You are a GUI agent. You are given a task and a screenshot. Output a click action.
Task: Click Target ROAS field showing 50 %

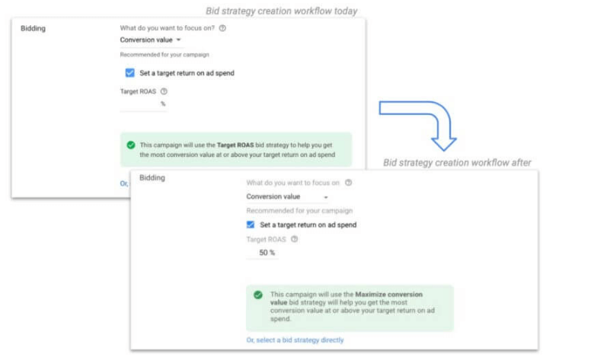pyautogui.click(x=262, y=253)
